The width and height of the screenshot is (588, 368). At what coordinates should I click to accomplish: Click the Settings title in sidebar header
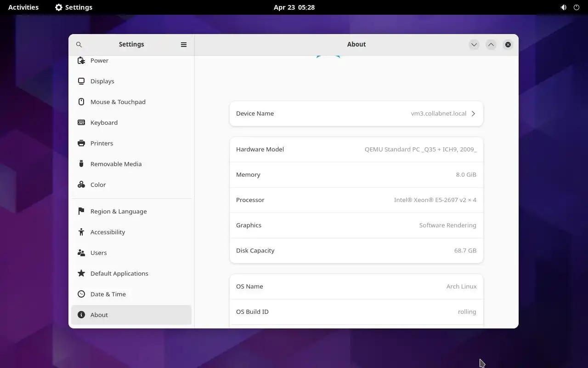(x=131, y=45)
